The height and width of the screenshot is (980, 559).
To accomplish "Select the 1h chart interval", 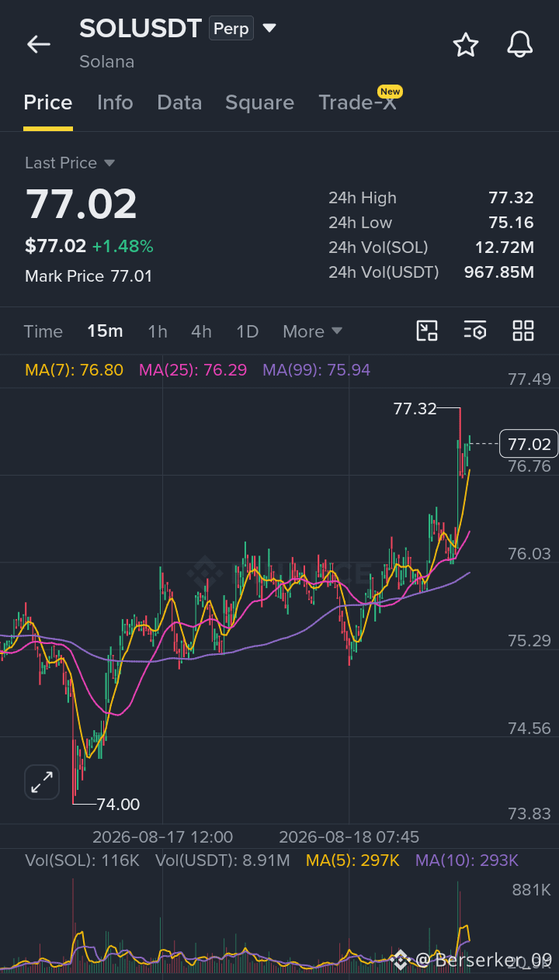I will [158, 331].
